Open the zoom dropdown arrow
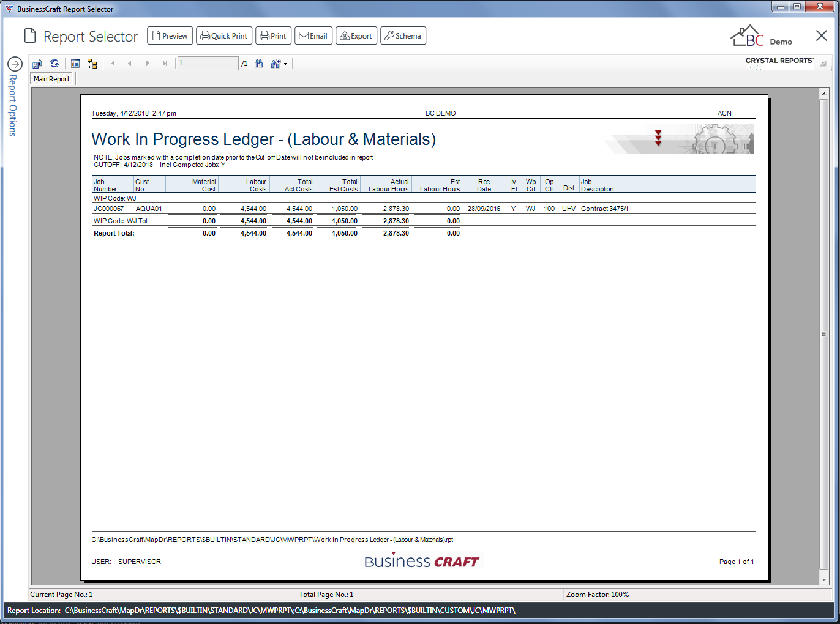840x624 pixels. pyautogui.click(x=285, y=64)
